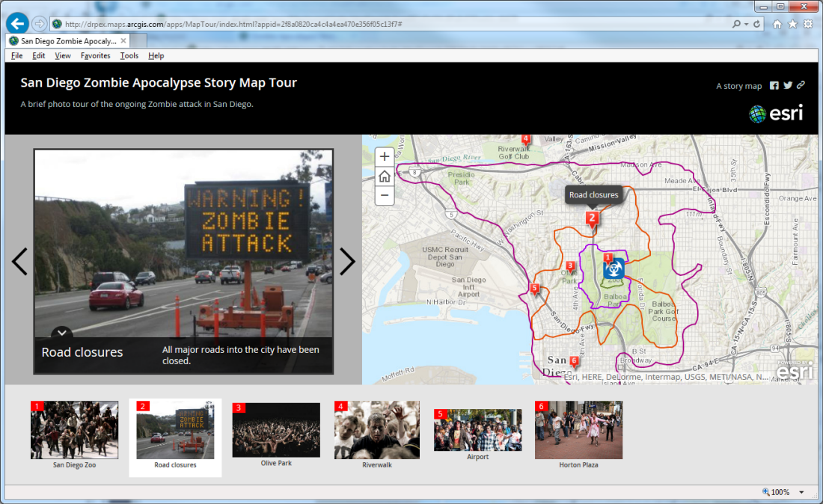
Task: Open the Favorites menu
Action: coord(96,55)
